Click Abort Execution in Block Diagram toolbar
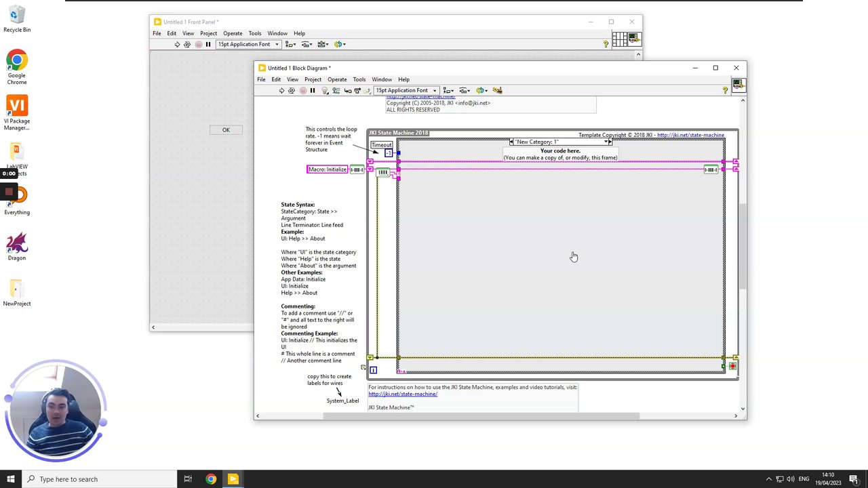The height and width of the screenshot is (488, 868). pos(302,90)
